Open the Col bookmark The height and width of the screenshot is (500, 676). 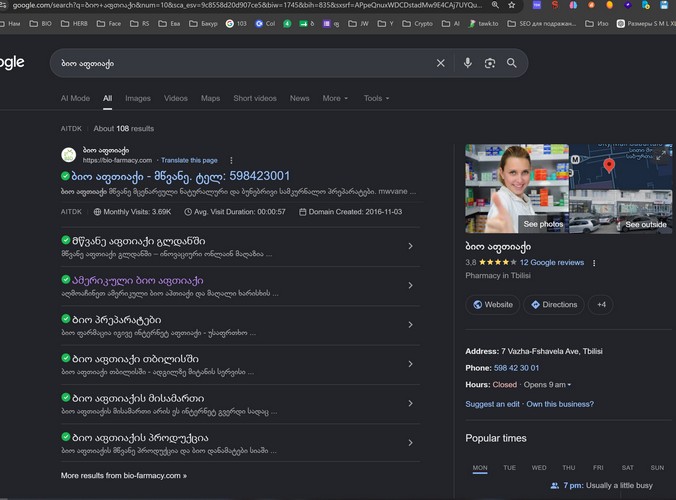click(x=265, y=23)
